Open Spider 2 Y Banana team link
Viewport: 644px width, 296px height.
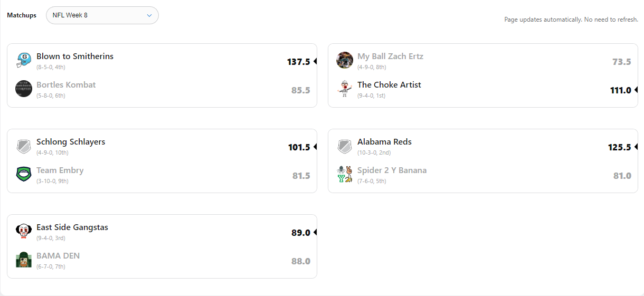coord(392,170)
